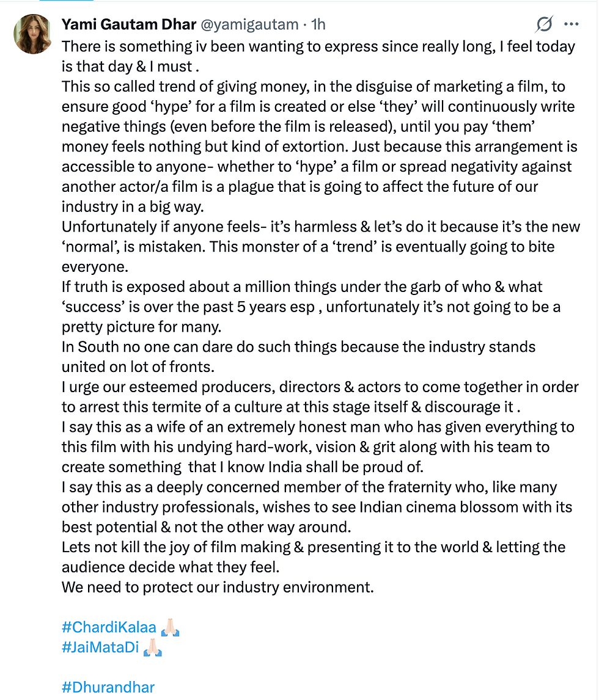Click the line starting "I urge our esteemed producers"
599x700 pixels.
pos(320,387)
